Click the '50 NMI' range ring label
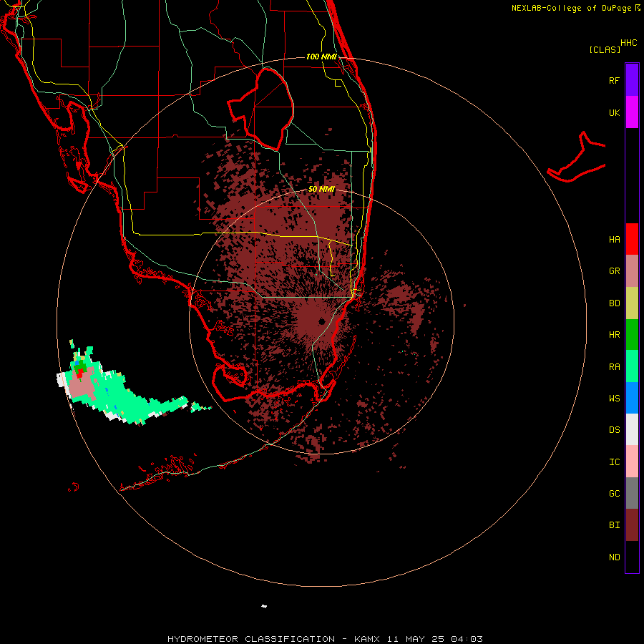The height and width of the screenshot is (644, 644). coord(321,190)
